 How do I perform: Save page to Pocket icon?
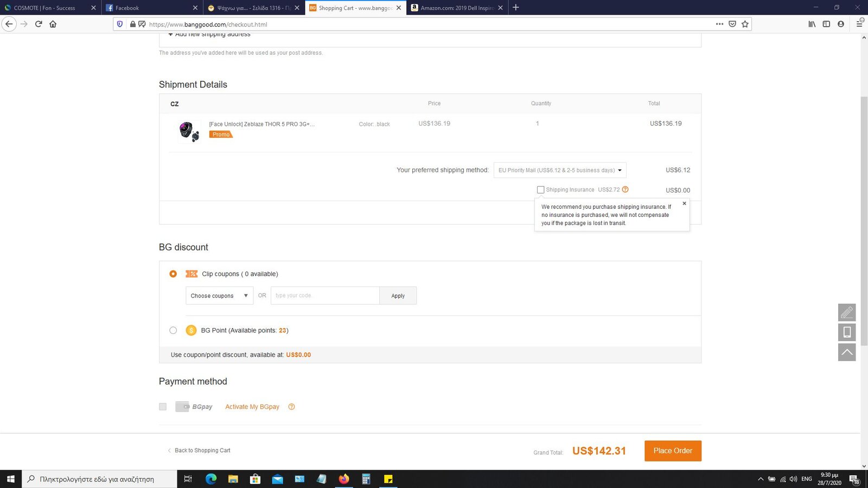pyautogui.click(x=732, y=24)
